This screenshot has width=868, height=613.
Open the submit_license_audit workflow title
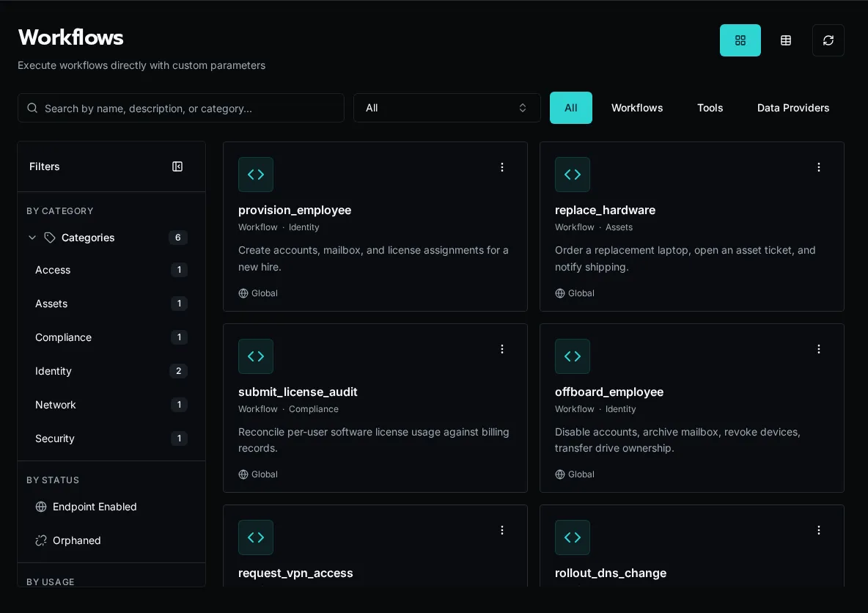pyautogui.click(x=298, y=392)
